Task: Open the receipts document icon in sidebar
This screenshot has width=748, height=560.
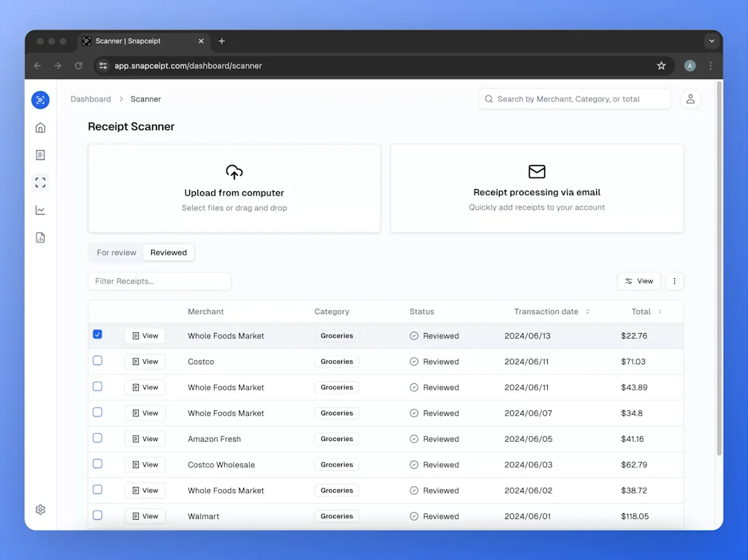Action: (40, 155)
